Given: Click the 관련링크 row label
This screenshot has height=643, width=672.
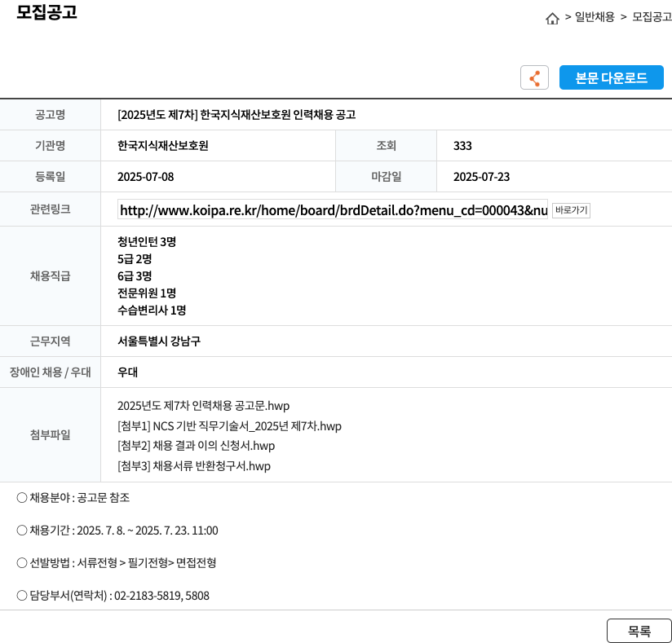Looking at the screenshot, I should pyautogui.click(x=50, y=209).
